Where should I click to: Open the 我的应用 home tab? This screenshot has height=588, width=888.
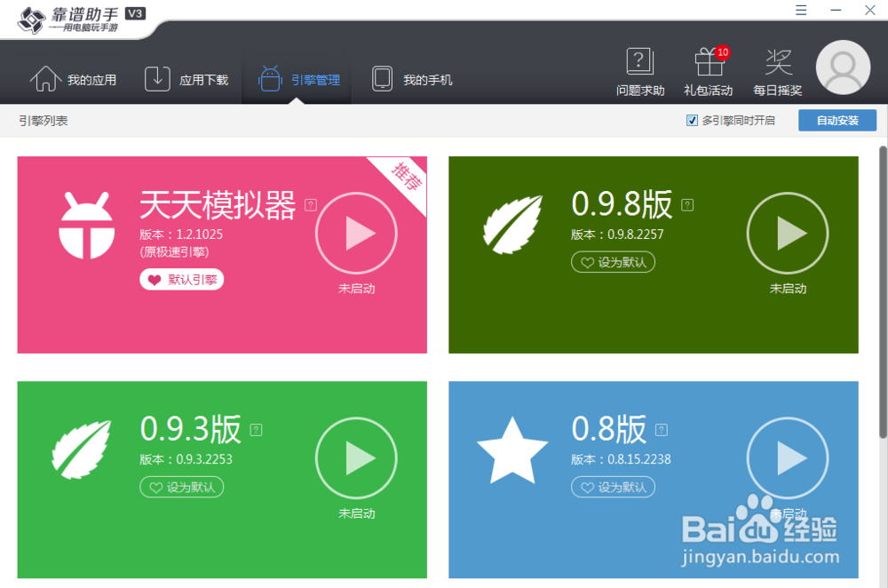click(x=73, y=79)
